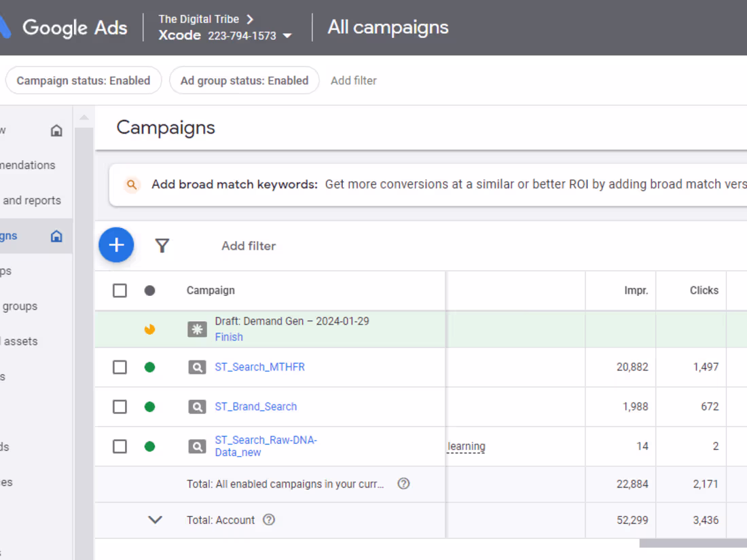
Task: Collapse the sidebar with the up arrow
Action: point(84,117)
